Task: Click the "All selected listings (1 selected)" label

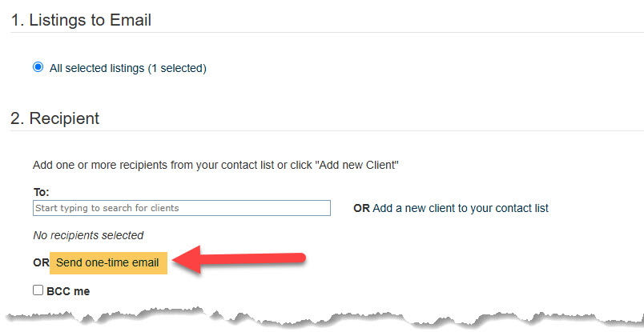Action: (x=127, y=68)
